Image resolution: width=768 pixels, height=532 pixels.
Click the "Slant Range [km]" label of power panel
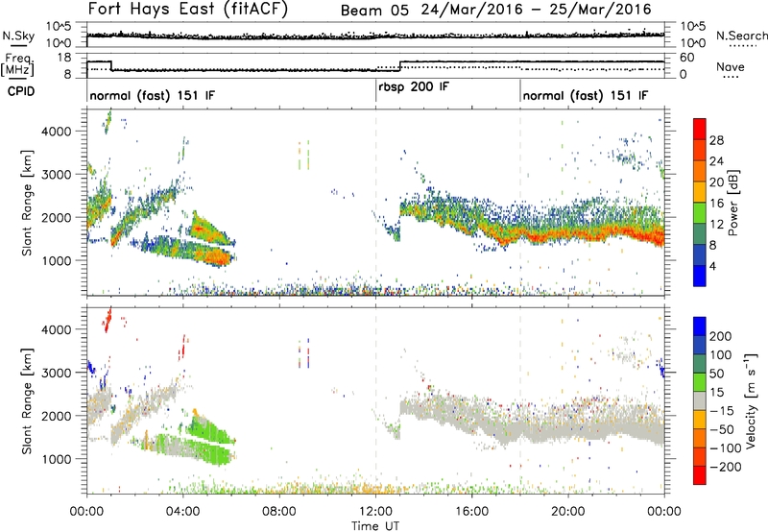click(27, 203)
